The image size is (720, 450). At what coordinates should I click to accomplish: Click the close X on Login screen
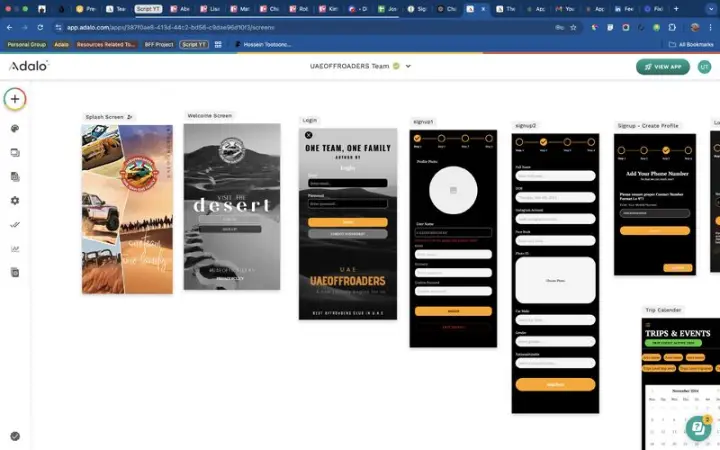click(309, 135)
